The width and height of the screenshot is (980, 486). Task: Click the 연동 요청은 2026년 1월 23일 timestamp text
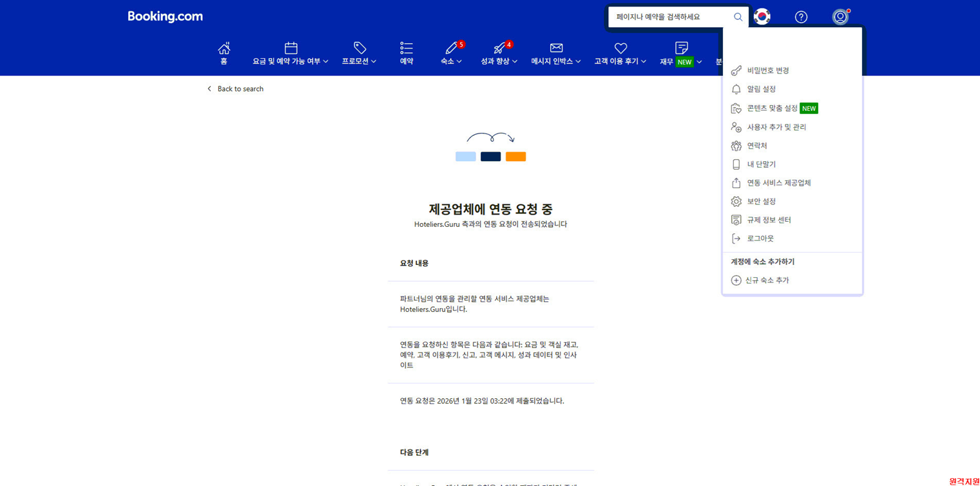point(482,401)
